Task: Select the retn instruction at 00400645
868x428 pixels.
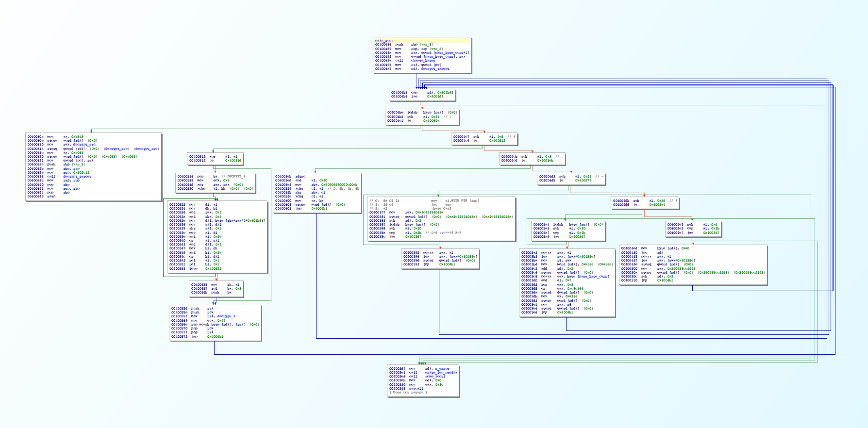Action: (51, 197)
